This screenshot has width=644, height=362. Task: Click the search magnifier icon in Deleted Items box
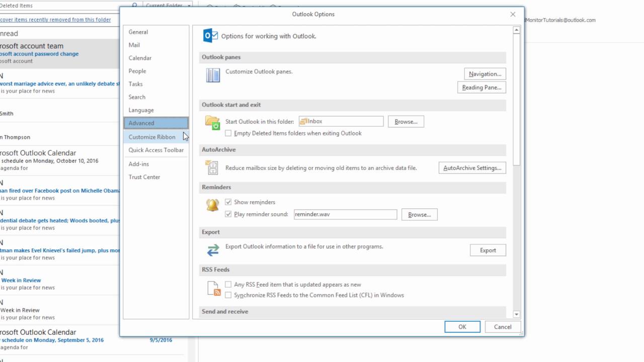tap(134, 6)
